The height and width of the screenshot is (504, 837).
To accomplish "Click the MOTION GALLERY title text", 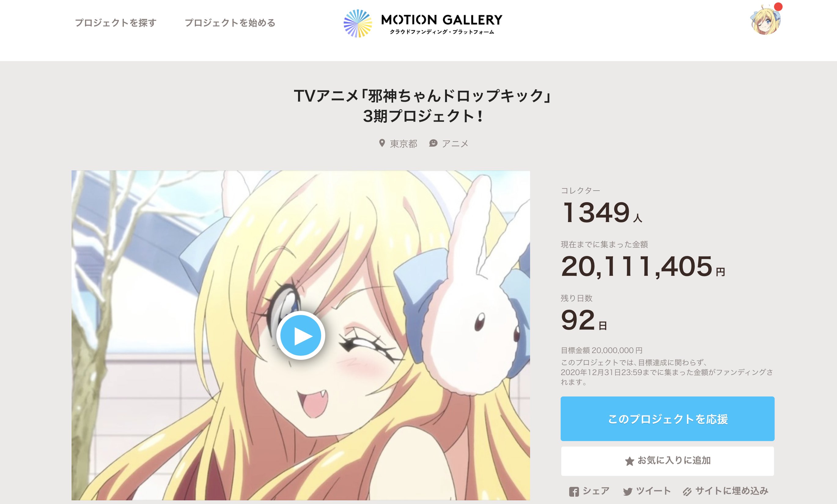I will point(442,20).
